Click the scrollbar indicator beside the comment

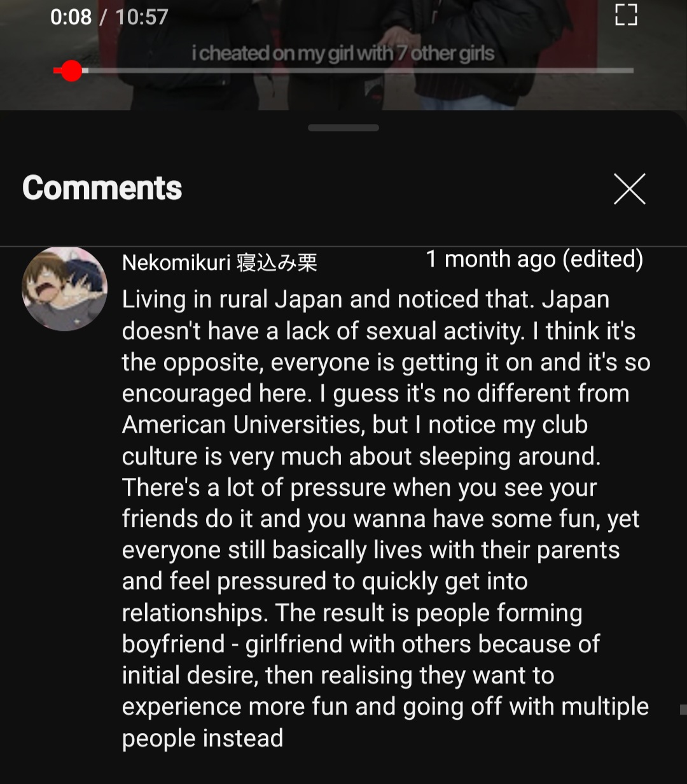(x=683, y=710)
